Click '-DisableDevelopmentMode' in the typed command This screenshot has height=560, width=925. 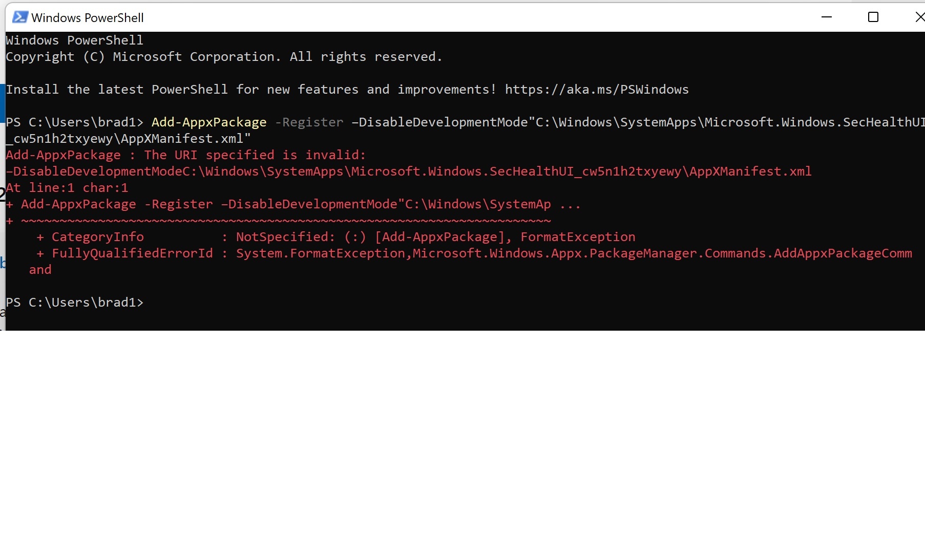point(439,122)
